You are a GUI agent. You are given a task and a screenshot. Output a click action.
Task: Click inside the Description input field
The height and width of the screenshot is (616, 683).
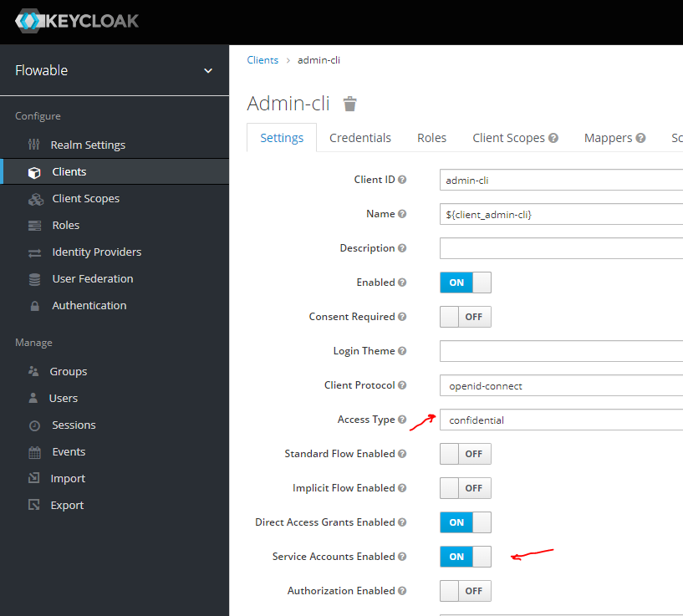pos(560,247)
